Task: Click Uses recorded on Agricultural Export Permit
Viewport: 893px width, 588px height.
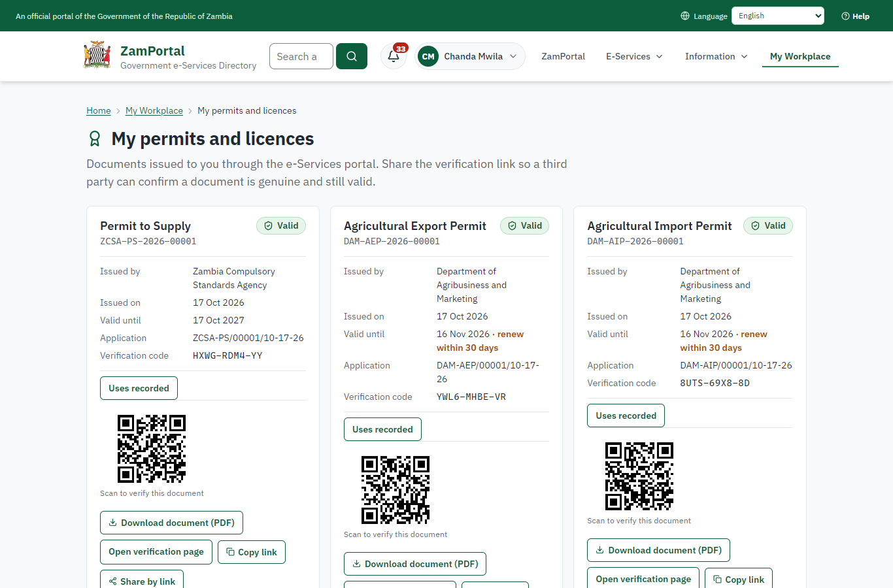Action: pyautogui.click(x=382, y=429)
